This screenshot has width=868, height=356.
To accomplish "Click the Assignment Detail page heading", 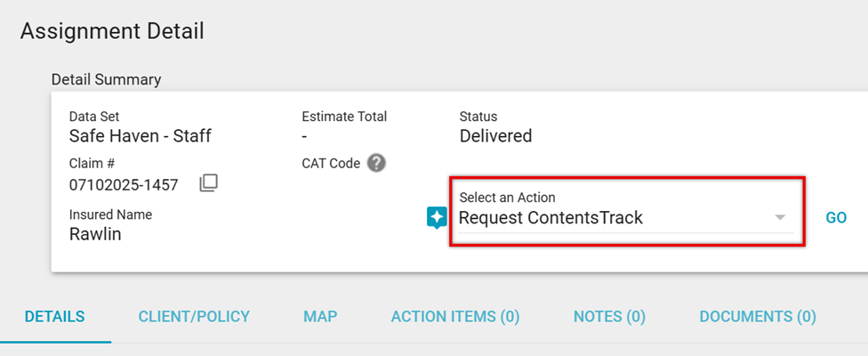I will coord(112,31).
